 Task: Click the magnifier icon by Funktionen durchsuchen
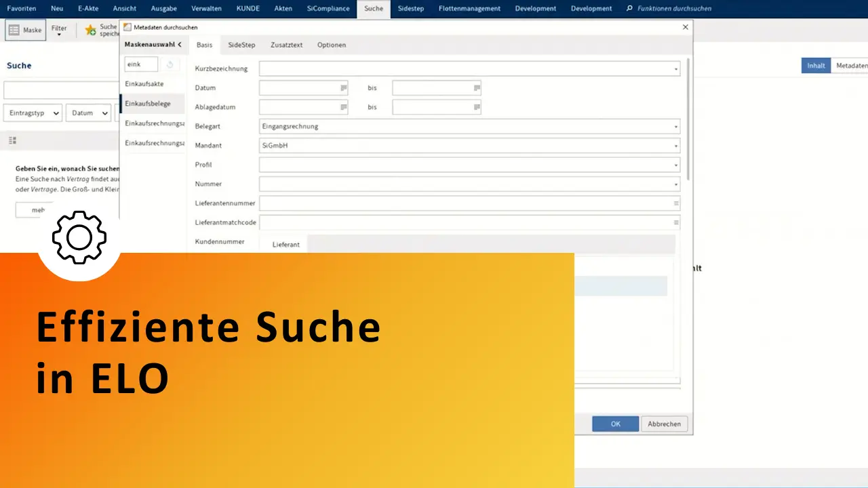click(629, 9)
